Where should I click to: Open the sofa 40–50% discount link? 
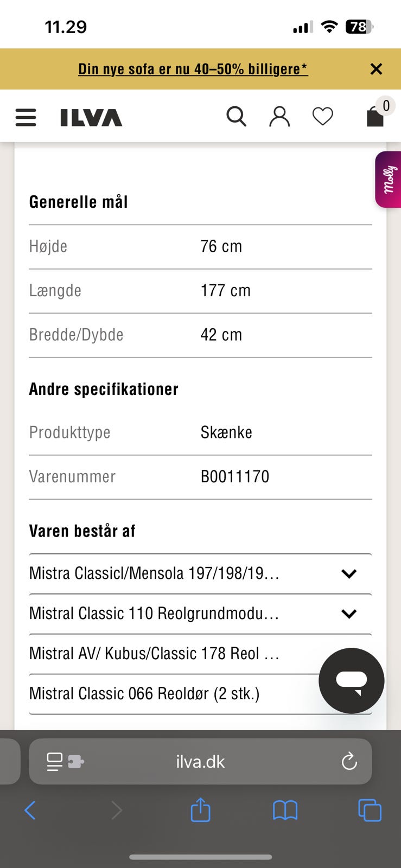193,69
